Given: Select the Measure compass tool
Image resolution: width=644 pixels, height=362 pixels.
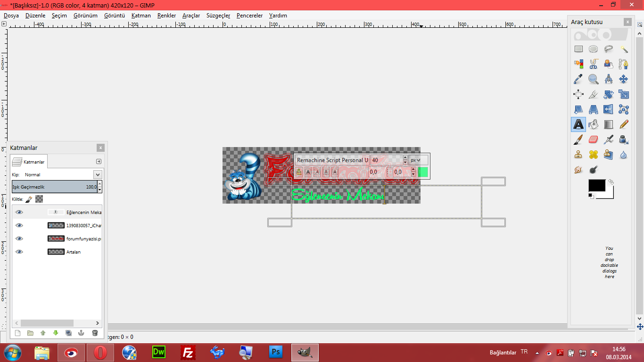Looking at the screenshot, I should [x=609, y=79].
